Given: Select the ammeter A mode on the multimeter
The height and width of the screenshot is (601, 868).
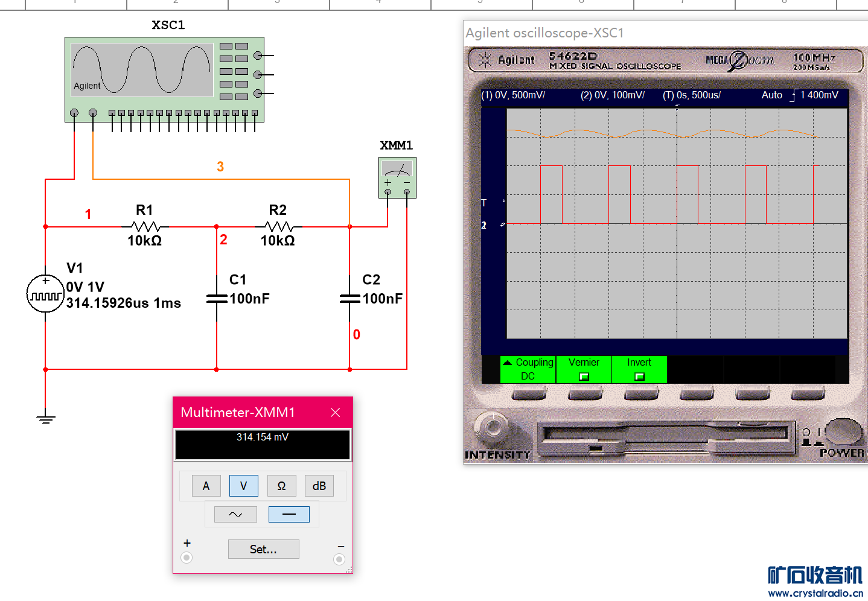Looking at the screenshot, I should tap(206, 486).
